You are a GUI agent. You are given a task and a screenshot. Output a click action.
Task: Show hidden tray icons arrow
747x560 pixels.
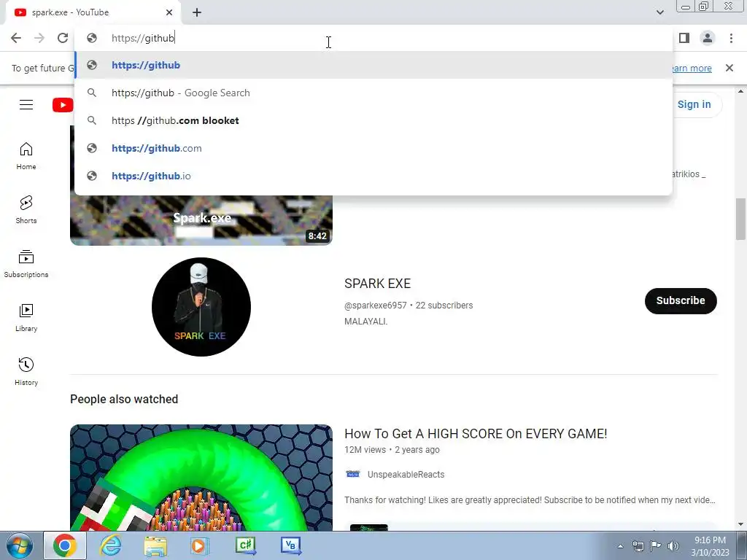(x=620, y=546)
